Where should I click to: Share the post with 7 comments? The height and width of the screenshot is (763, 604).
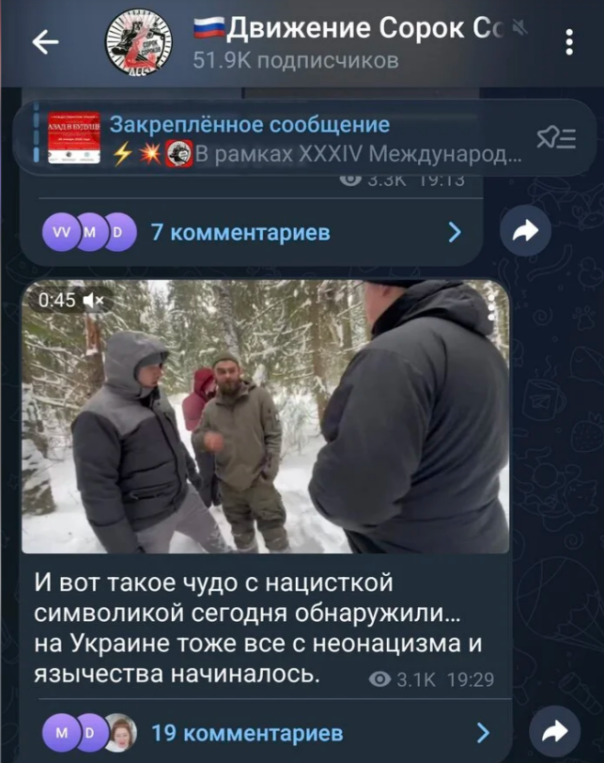(x=526, y=231)
